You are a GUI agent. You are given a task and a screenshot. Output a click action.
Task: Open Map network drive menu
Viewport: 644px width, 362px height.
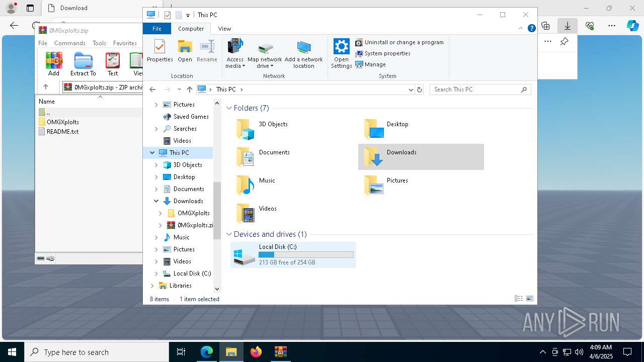(265, 54)
